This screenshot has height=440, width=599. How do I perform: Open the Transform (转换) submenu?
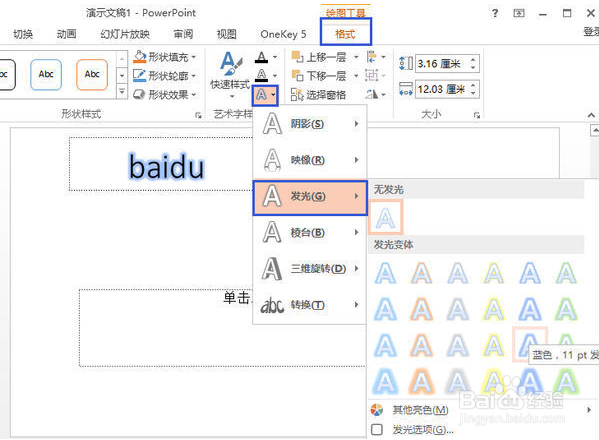pos(310,305)
